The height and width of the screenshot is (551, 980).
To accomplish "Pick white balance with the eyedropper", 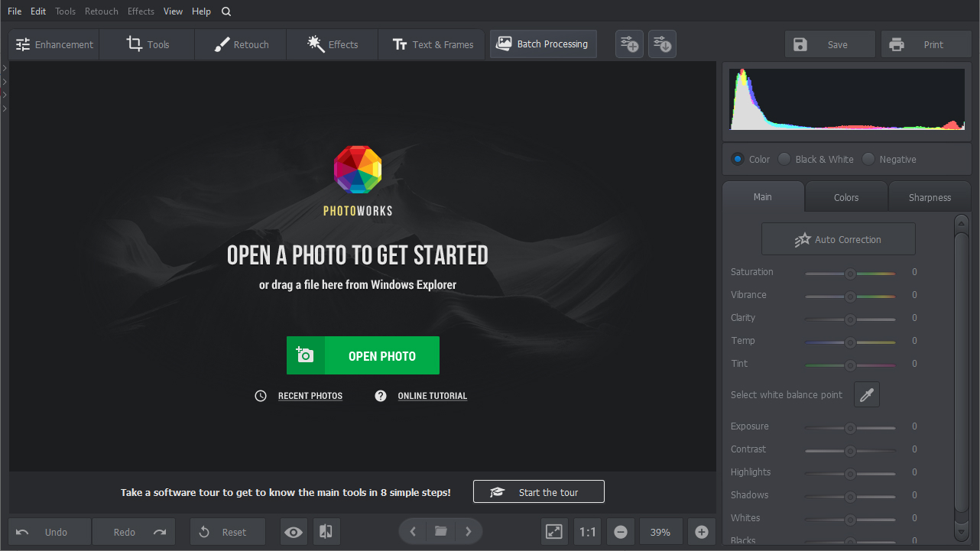I will [867, 394].
